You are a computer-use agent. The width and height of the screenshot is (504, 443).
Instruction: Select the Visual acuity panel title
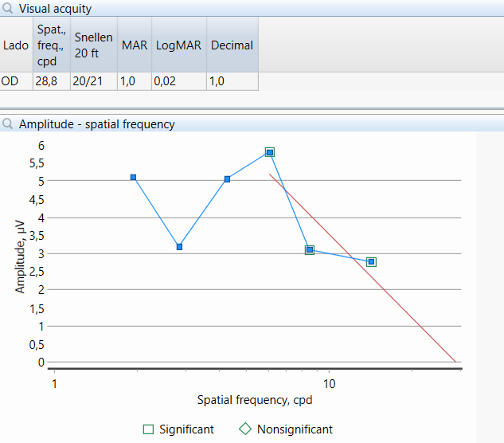pyautogui.click(x=55, y=9)
